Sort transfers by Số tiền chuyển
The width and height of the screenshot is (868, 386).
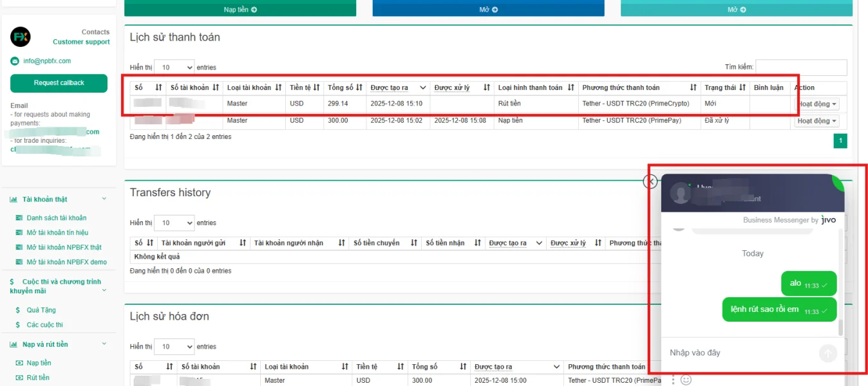pos(414,243)
